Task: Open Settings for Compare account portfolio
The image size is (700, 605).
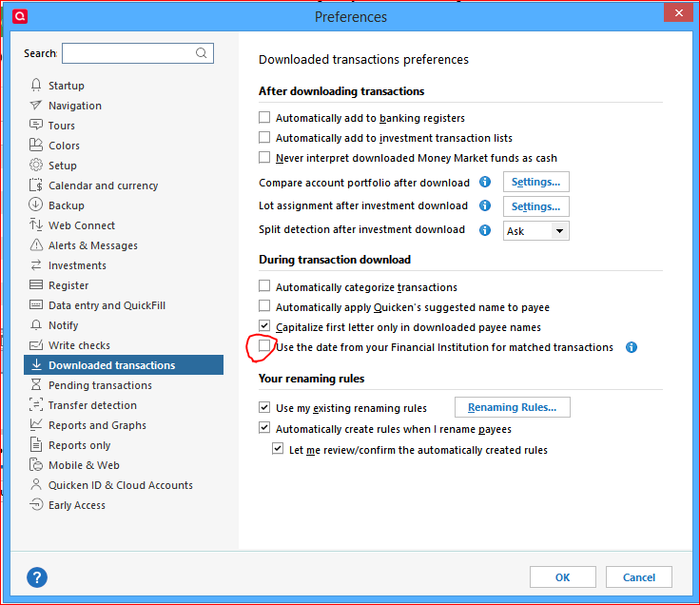Action: pos(535,182)
